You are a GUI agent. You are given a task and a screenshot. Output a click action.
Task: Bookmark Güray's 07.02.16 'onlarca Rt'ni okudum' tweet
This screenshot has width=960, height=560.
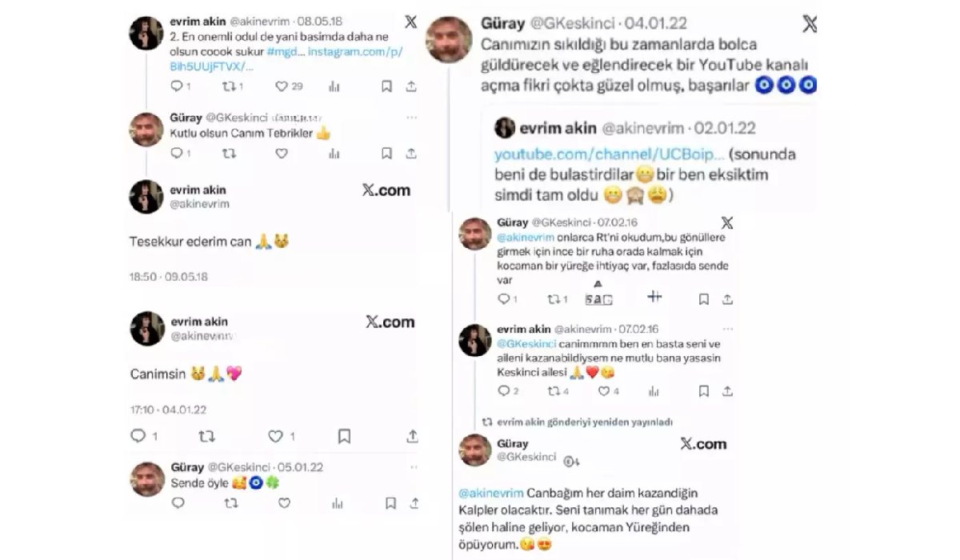[703, 299]
